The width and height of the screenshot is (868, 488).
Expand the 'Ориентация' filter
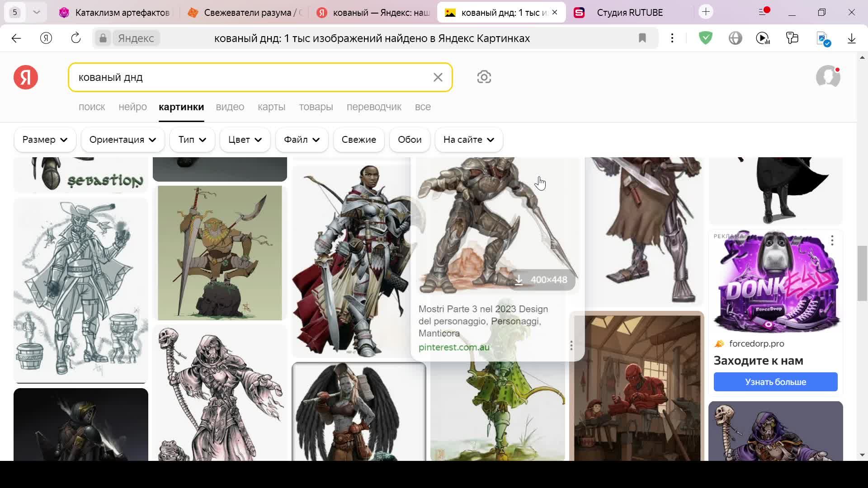(x=123, y=140)
